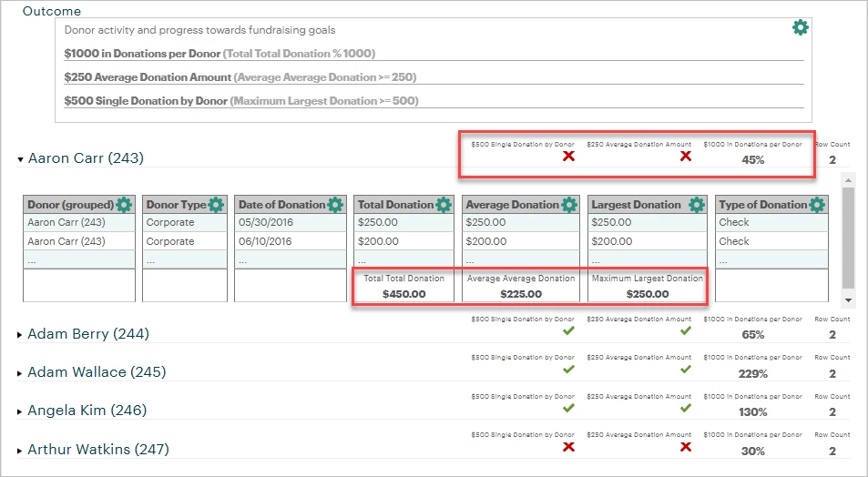Click the Check cell in the 06/10/2016 row

click(771, 241)
